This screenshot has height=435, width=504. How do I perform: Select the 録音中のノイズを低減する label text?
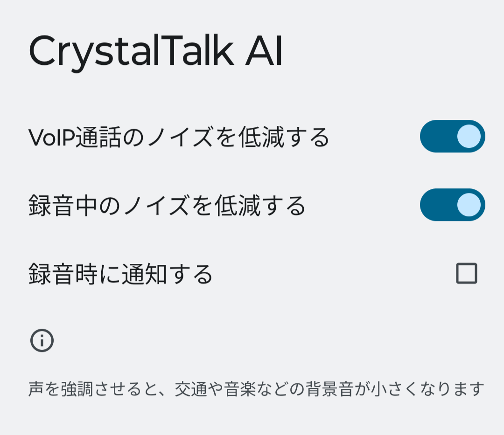coord(167,206)
